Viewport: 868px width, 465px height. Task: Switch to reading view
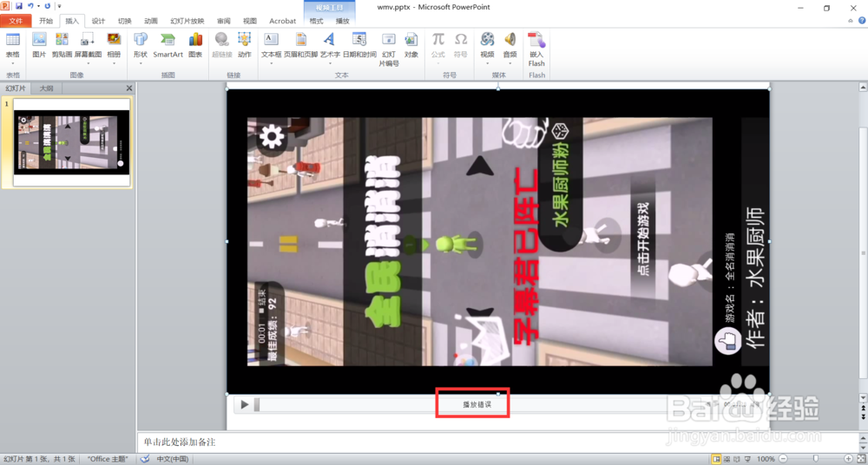(x=737, y=459)
